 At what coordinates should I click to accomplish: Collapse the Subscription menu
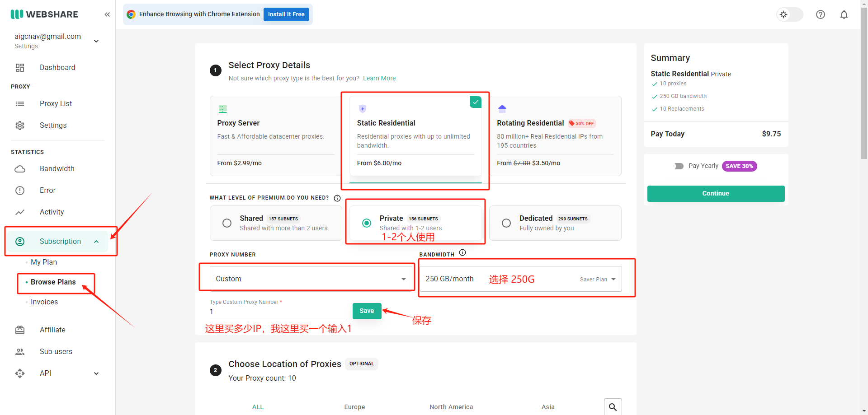(x=96, y=242)
